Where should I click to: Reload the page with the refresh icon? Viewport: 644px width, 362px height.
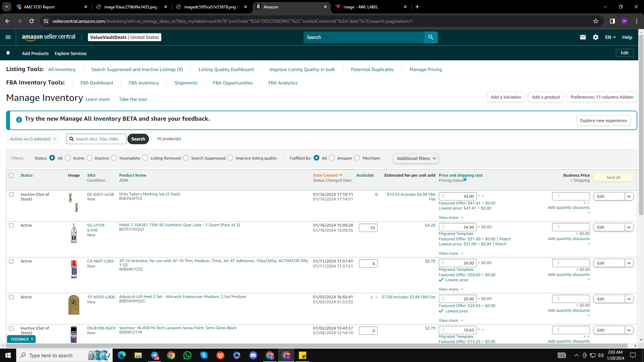point(32,21)
